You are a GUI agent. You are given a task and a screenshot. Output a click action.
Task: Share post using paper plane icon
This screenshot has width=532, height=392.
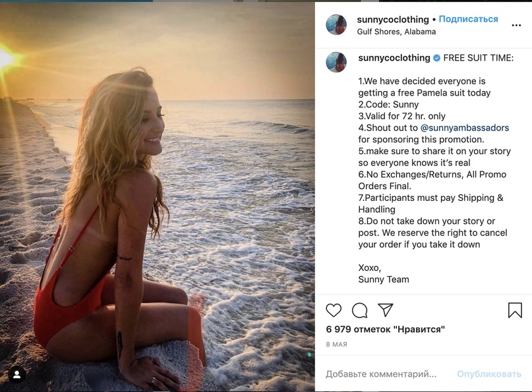(x=386, y=310)
